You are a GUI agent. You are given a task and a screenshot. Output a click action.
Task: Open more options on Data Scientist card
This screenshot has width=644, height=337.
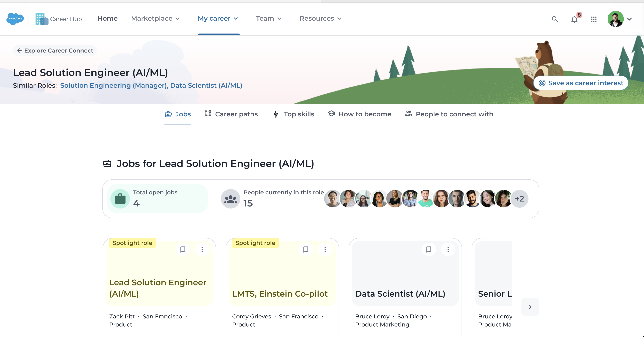[448, 249]
